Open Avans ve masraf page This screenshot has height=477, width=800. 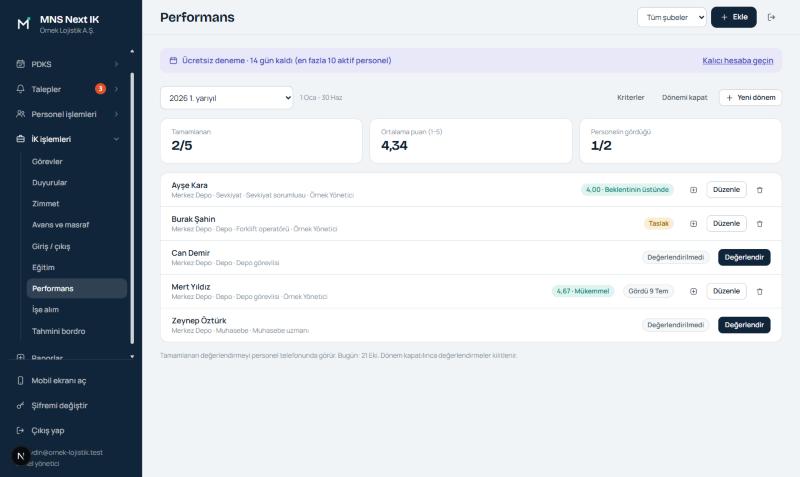pyautogui.click(x=77, y=225)
